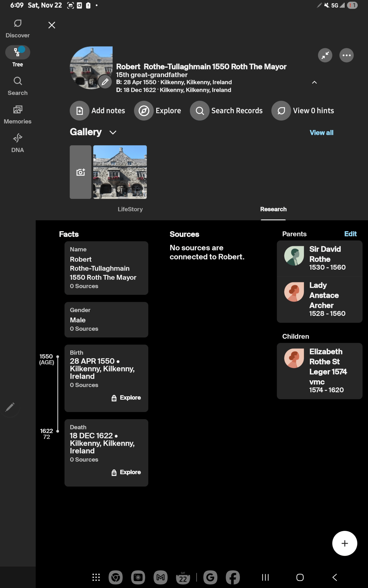Collapse person details with the upward chevron
This screenshot has height=588, width=368.
point(314,82)
